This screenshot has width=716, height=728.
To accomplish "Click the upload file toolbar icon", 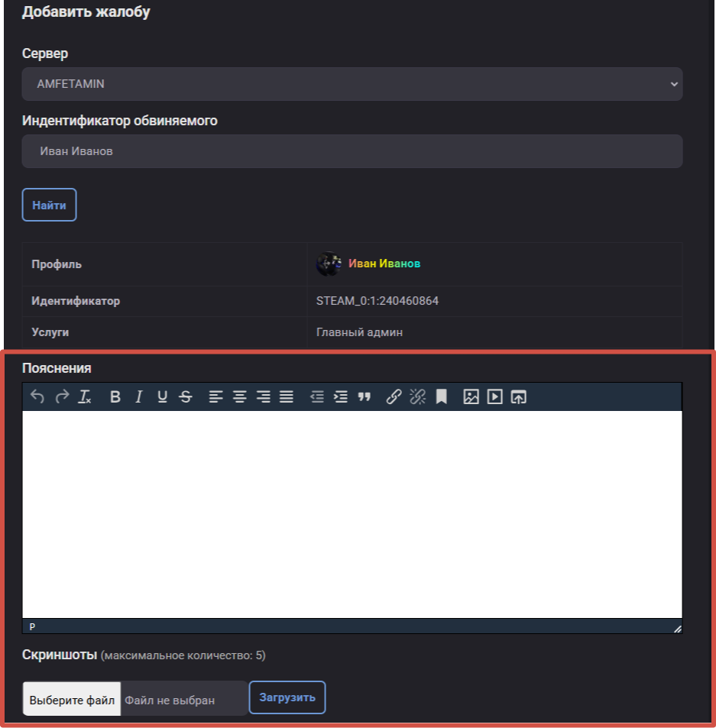I will coord(518,397).
